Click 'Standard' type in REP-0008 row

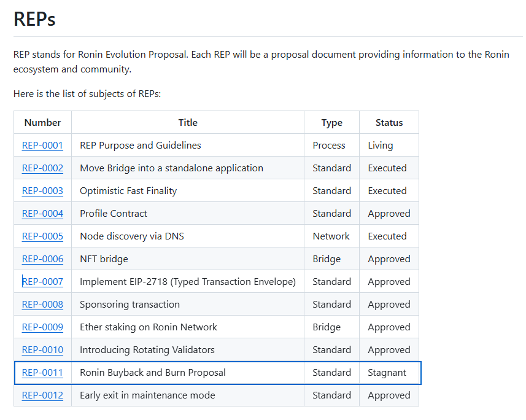(x=332, y=305)
